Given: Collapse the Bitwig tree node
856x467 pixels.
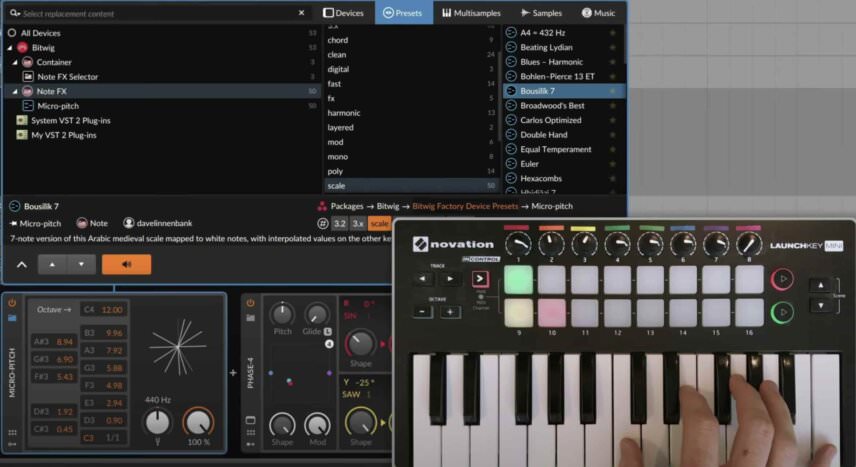Looking at the screenshot, I should point(10,48).
